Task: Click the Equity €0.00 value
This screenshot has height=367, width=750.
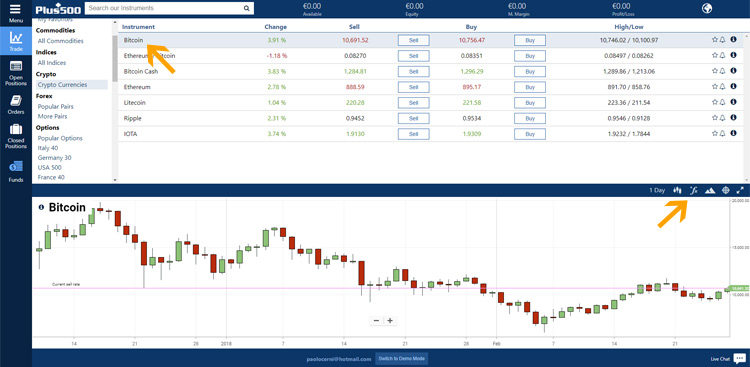Action: [414, 6]
